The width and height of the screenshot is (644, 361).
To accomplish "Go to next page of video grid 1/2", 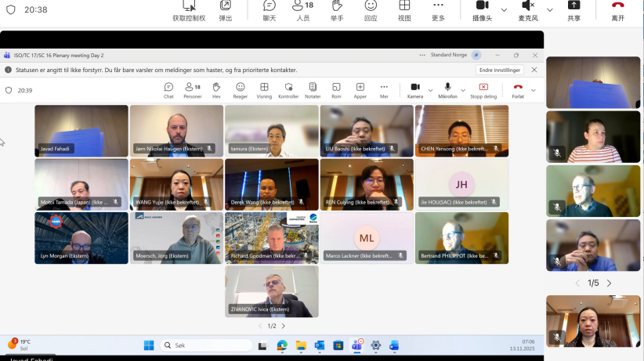I will [x=284, y=326].
